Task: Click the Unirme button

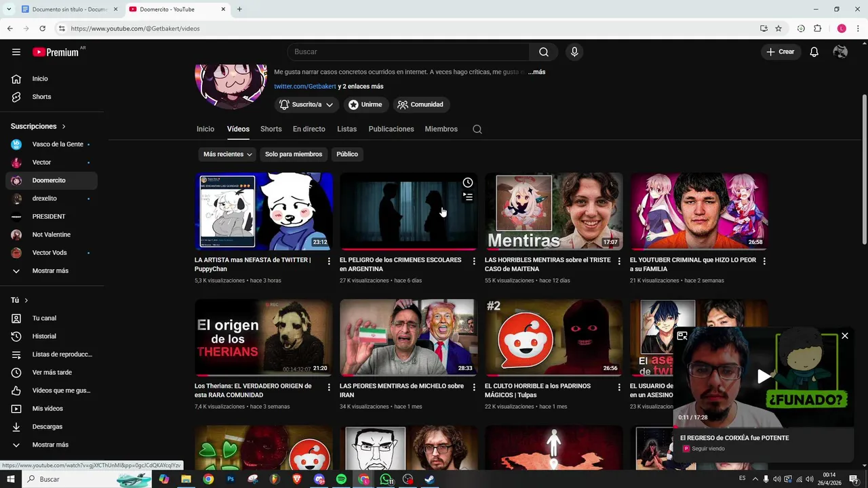Action: (365, 104)
